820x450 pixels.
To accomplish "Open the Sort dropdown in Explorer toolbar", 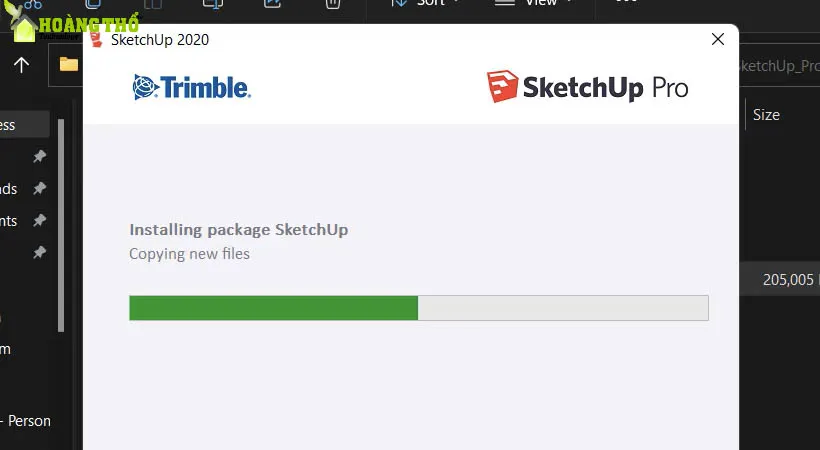I will pyautogui.click(x=425, y=3).
